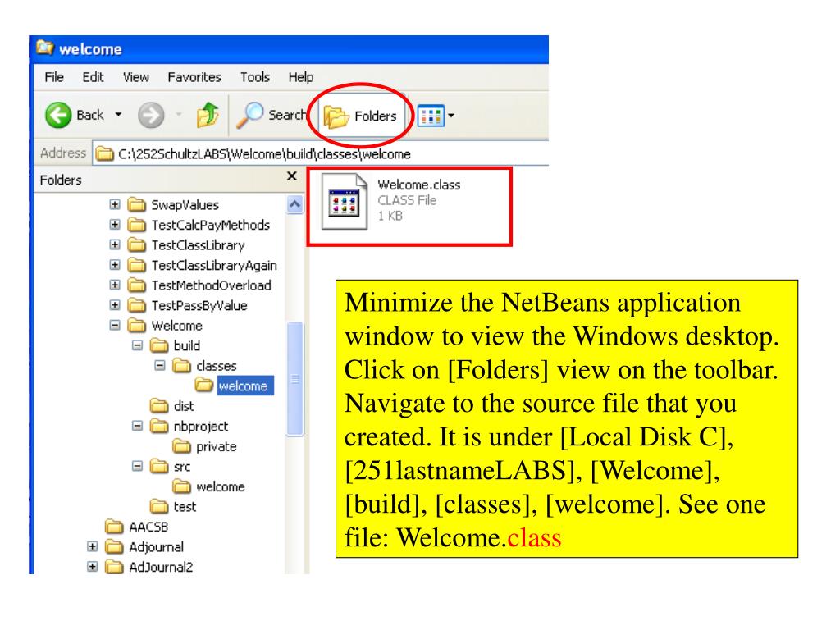Viewport: 840px width, 630px height.
Task: Select the SwapValues folder icon
Action: 137,204
